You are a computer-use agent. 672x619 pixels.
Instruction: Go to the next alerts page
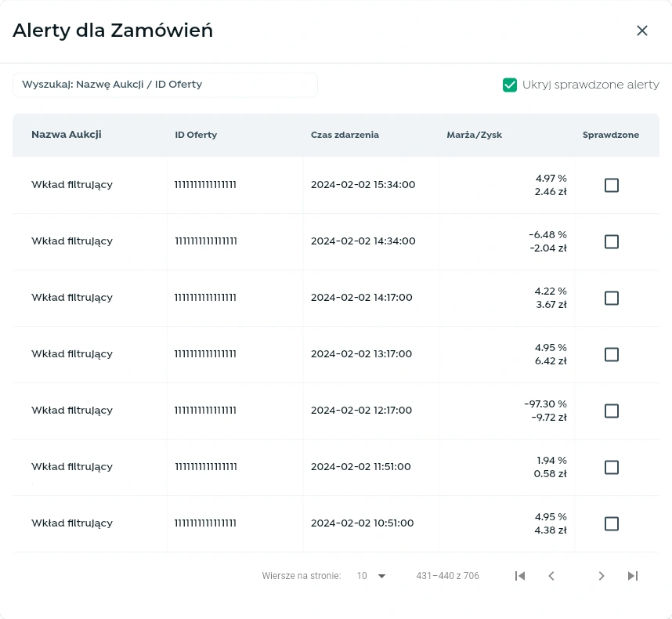[602, 576]
